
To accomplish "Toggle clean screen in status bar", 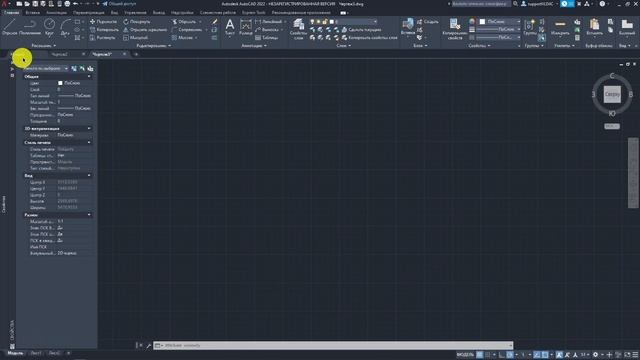I will pos(627,355).
